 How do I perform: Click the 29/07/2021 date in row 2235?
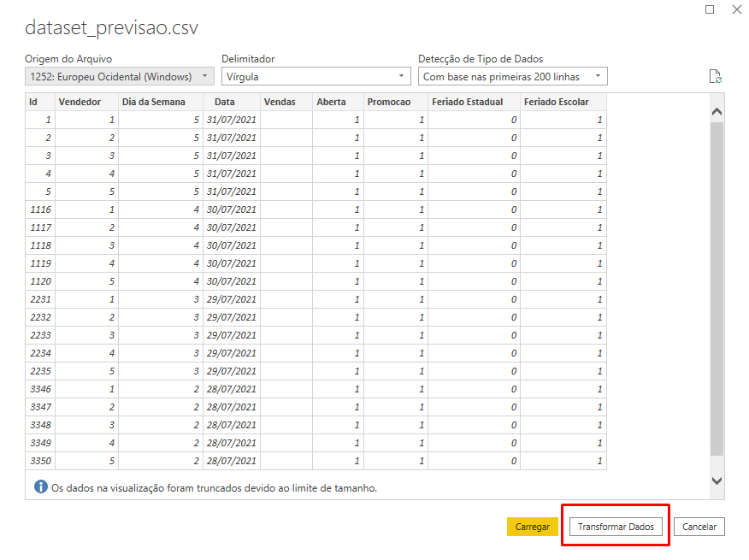(x=231, y=371)
